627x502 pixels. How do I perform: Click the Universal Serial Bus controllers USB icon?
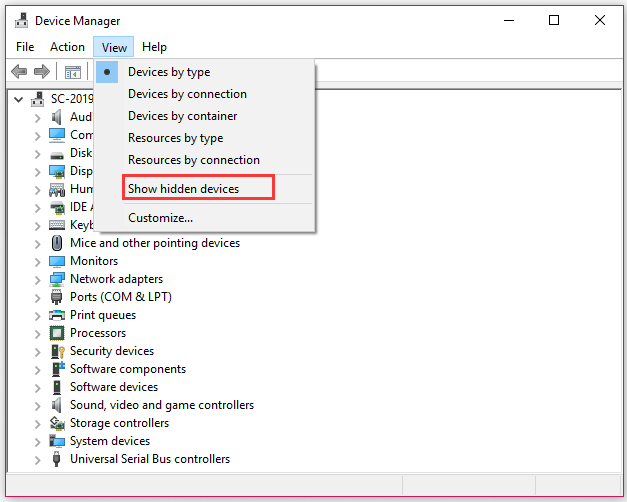tap(57, 459)
